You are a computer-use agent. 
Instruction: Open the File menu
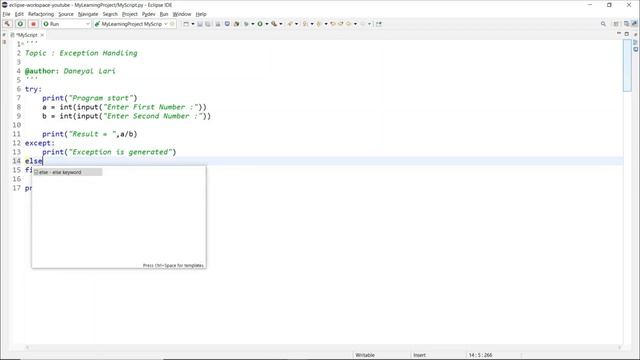point(6,14)
